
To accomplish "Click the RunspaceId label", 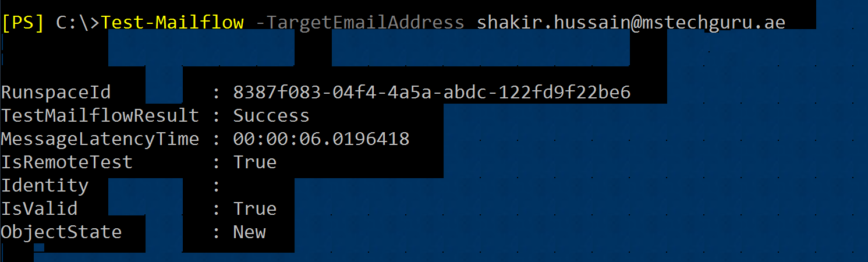I will 56,93.
